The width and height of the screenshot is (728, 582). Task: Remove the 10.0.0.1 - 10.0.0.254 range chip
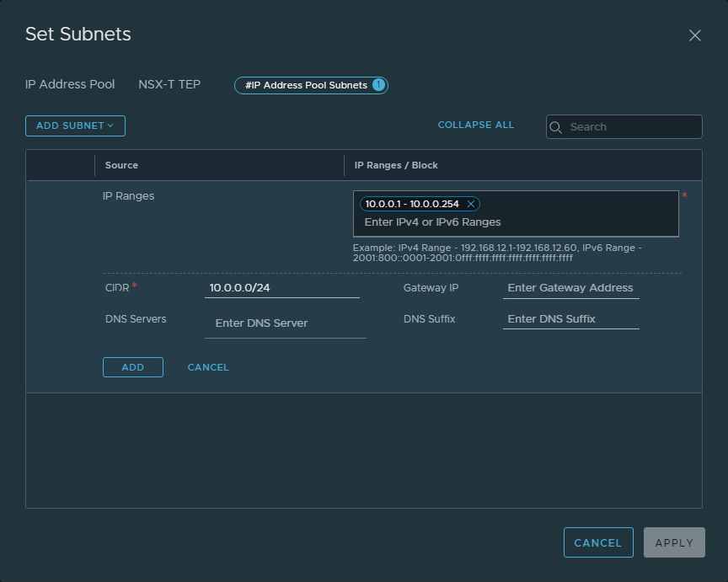pos(471,204)
